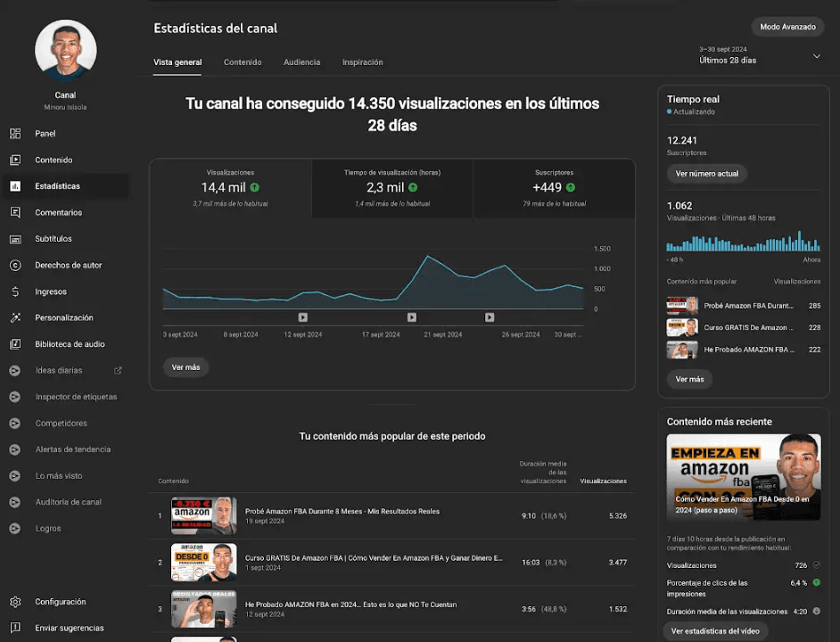840x642 pixels.
Task: Expand the Últimos 28 días date dropdown
Action: (816, 56)
